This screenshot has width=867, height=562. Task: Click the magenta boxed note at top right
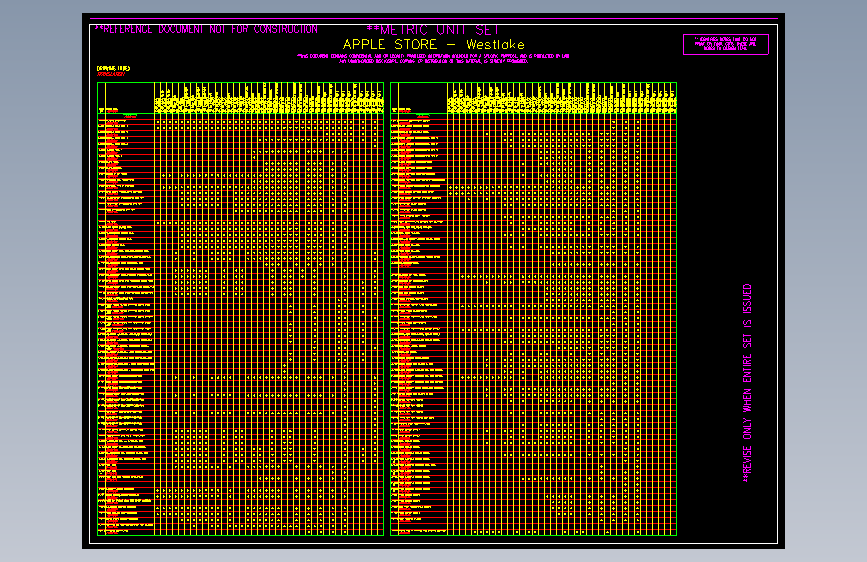pyautogui.click(x=725, y=44)
